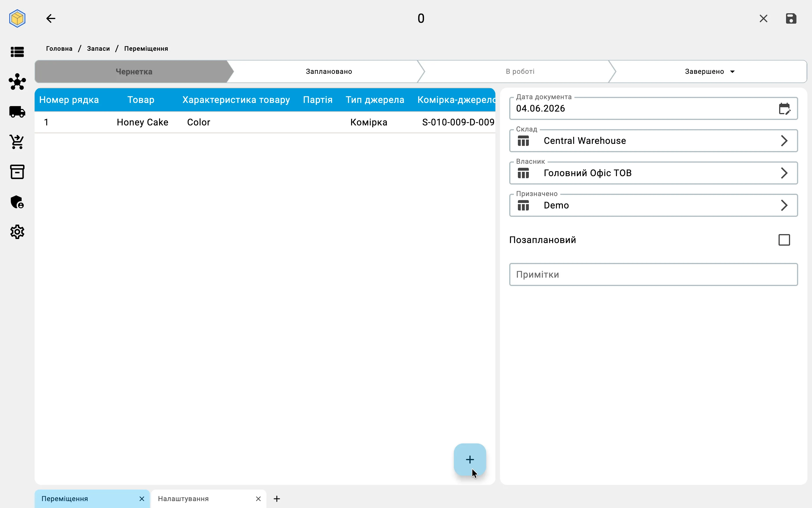Open the list menu icon in the sidebar
This screenshot has height=508, width=812.
(17, 52)
